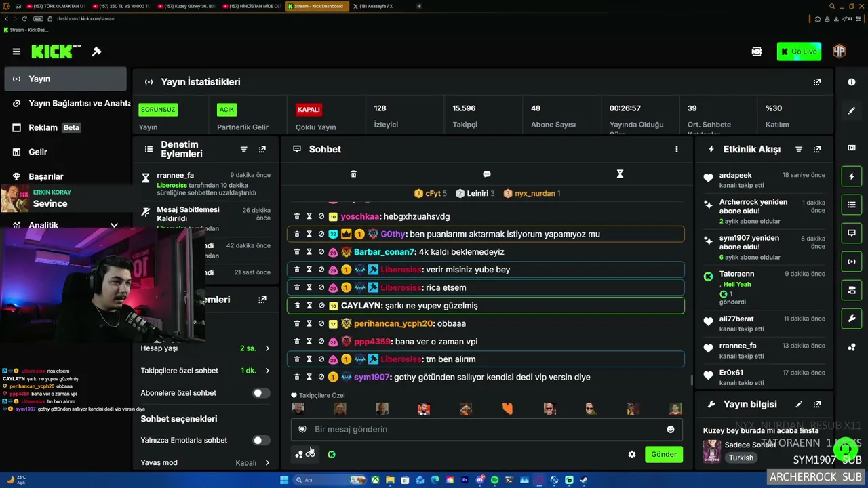Click pencil icon in right sidebar
This screenshot has width=868, height=488.
click(x=852, y=110)
